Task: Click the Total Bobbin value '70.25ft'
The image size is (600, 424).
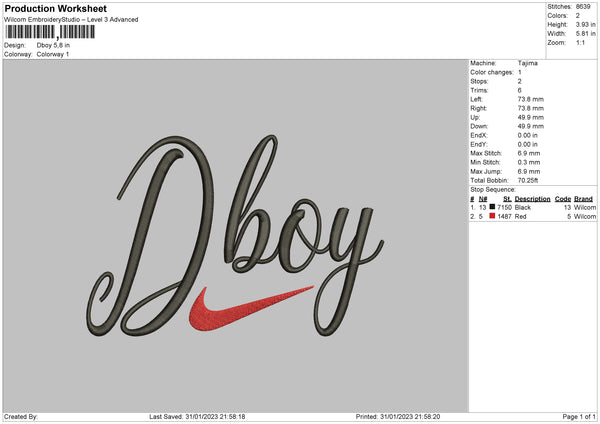Action: point(528,180)
